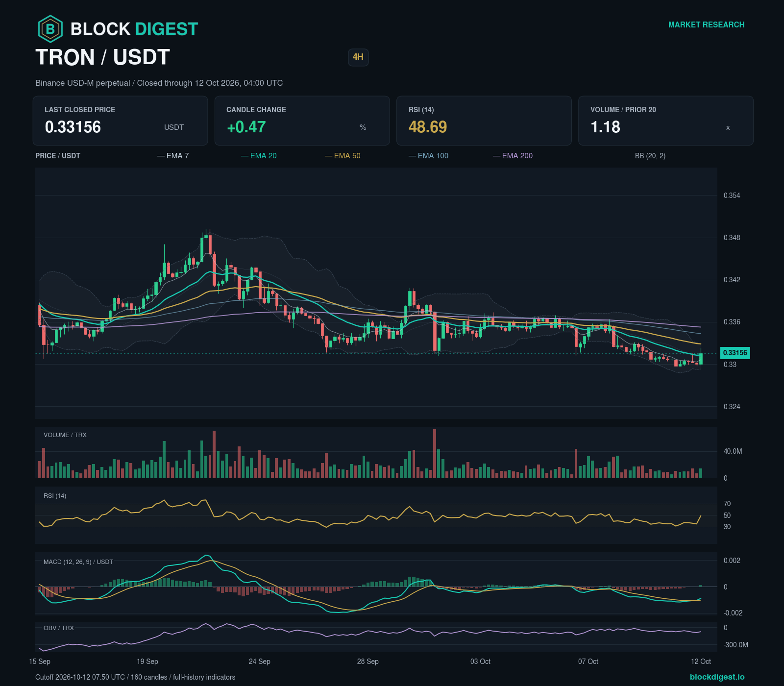Click the TRON / USDT title

click(x=103, y=57)
